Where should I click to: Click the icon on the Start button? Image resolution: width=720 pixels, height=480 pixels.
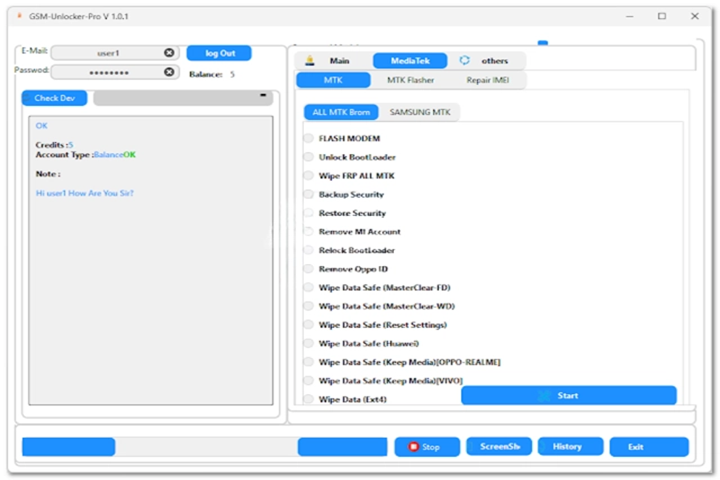click(x=545, y=396)
